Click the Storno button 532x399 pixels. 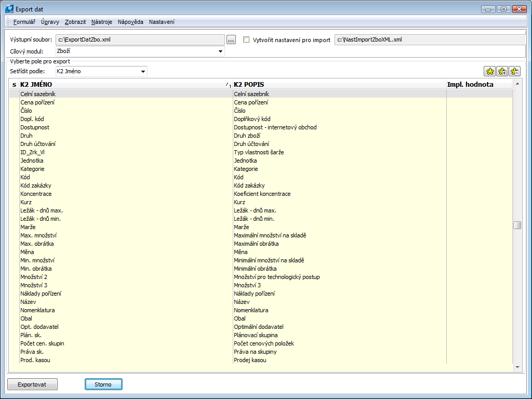103,384
